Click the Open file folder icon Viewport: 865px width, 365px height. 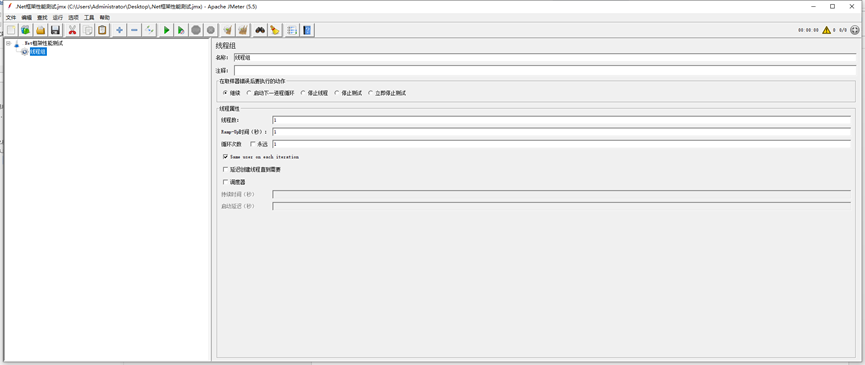click(40, 30)
